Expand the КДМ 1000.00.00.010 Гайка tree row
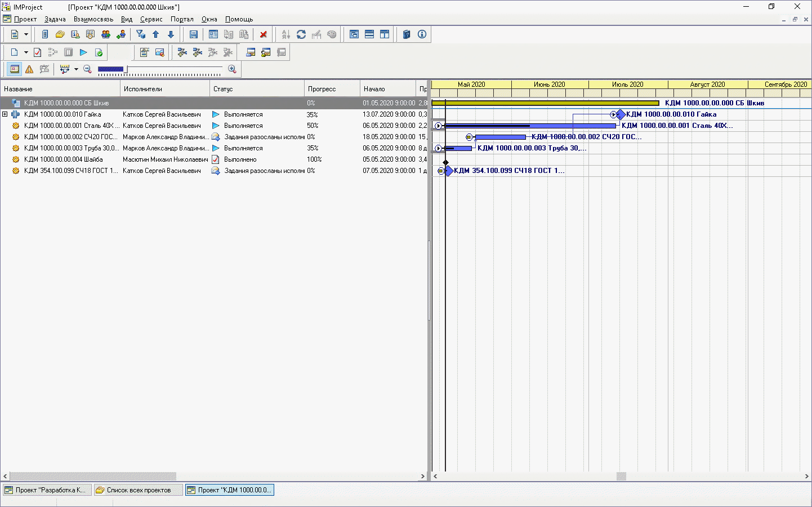 point(5,114)
